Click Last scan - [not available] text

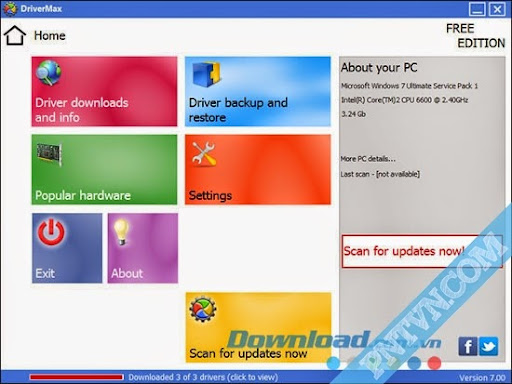pos(380,174)
